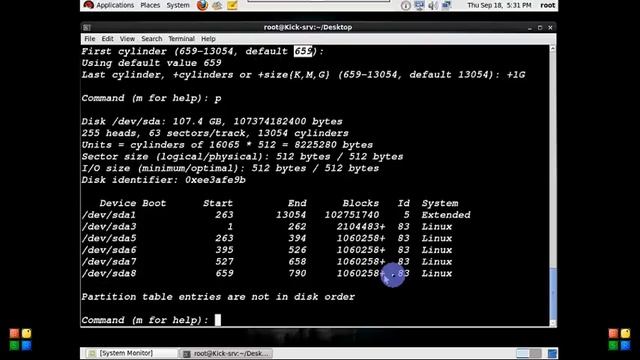This screenshot has width=640, height=360.
Task: Click the terminal scrollbar down arrow
Action: point(553,323)
